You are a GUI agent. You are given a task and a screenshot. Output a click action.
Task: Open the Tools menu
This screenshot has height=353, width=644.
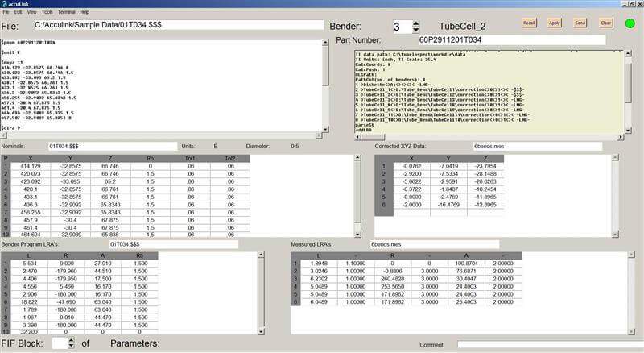(x=47, y=12)
